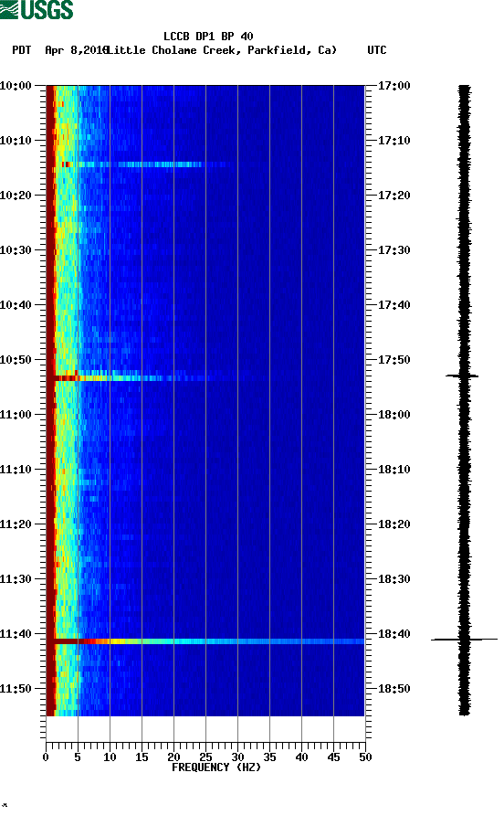Screen dimensions: 504x815
Task: Click the '15' frequency axis tick label
Action: [142, 757]
